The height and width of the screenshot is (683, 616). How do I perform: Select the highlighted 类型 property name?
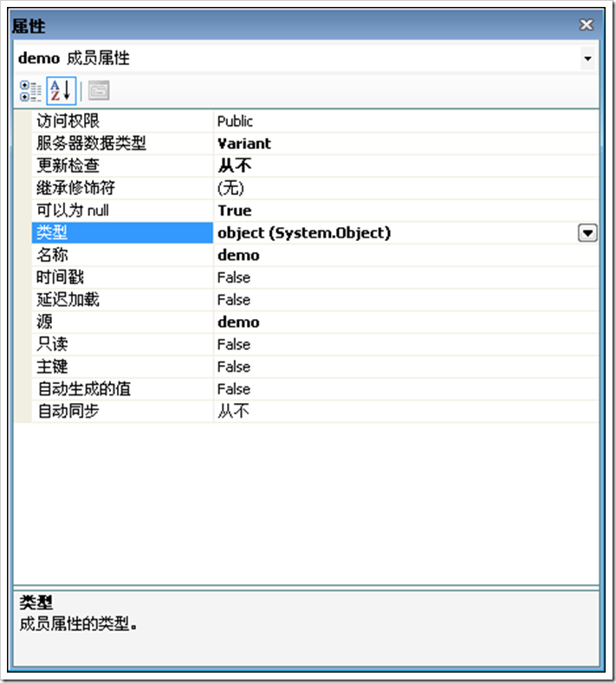(122, 232)
